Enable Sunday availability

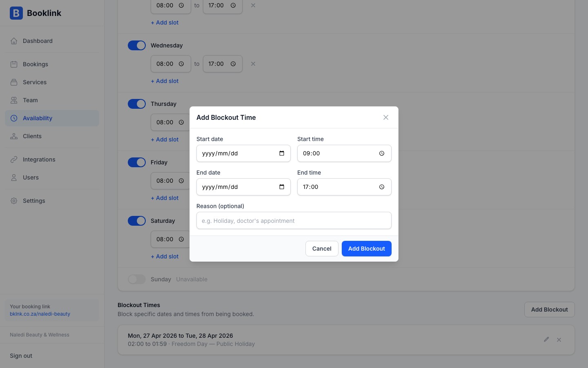pyautogui.click(x=137, y=279)
